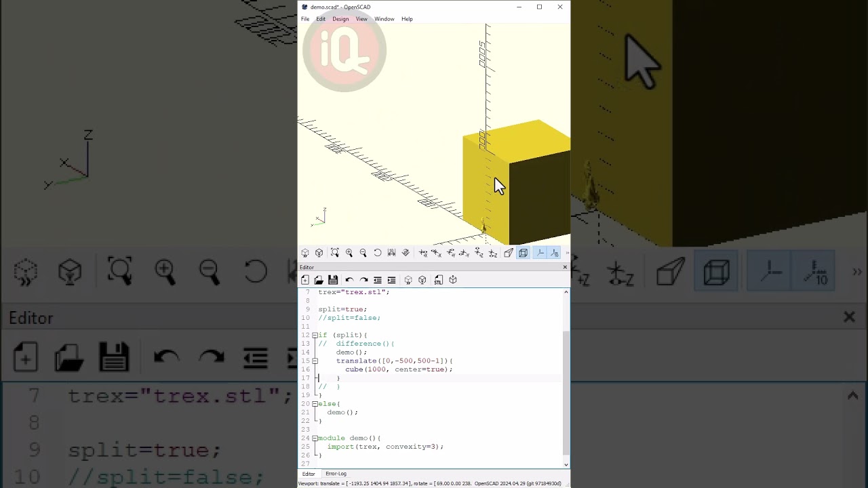Click the commented '//split=false;' line
868x488 pixels.
[x=349, y=318]
